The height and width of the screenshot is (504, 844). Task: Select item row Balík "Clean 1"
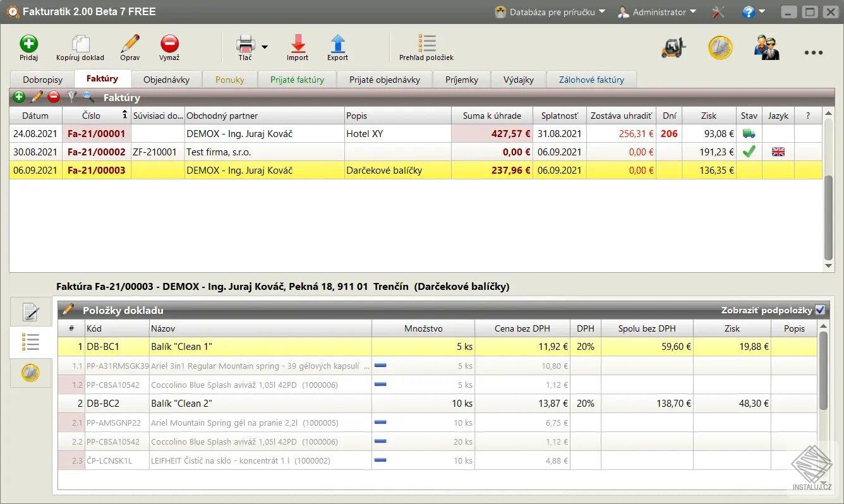point(437,347)
